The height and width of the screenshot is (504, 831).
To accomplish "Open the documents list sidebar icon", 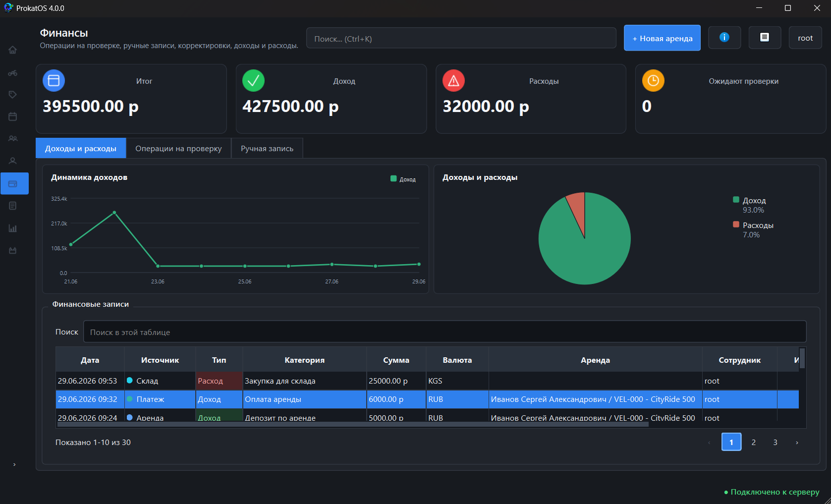I will [x=13, y=206].
